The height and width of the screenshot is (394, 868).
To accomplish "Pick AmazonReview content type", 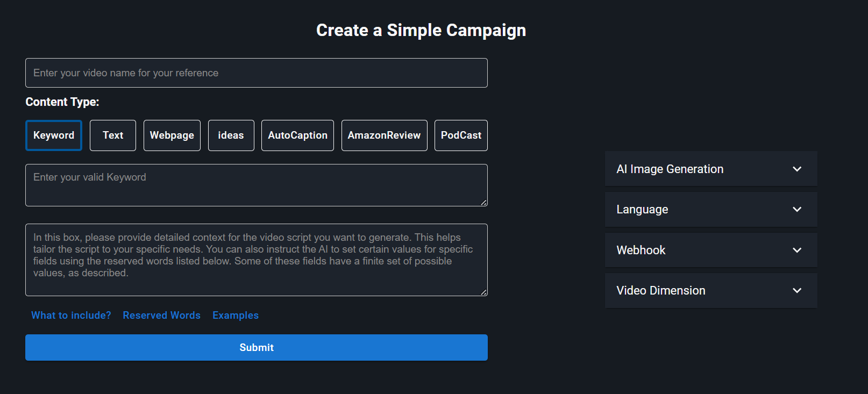I will coord(384,135).
